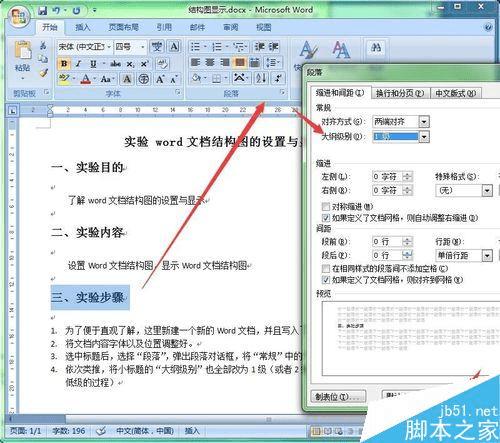Apply distributed alignment

pos(255,62)
